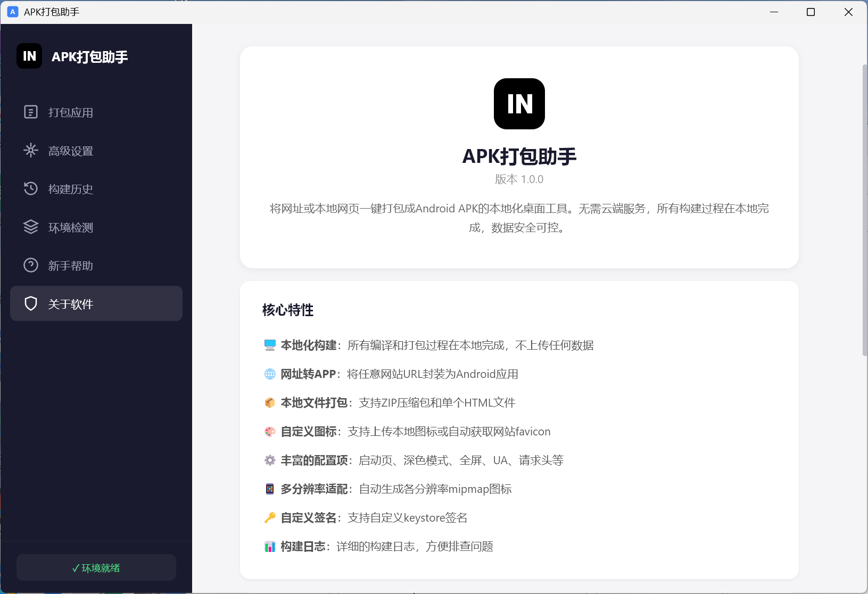
Task: Click the 构建历史 clock icon
Action: point(31,188)
